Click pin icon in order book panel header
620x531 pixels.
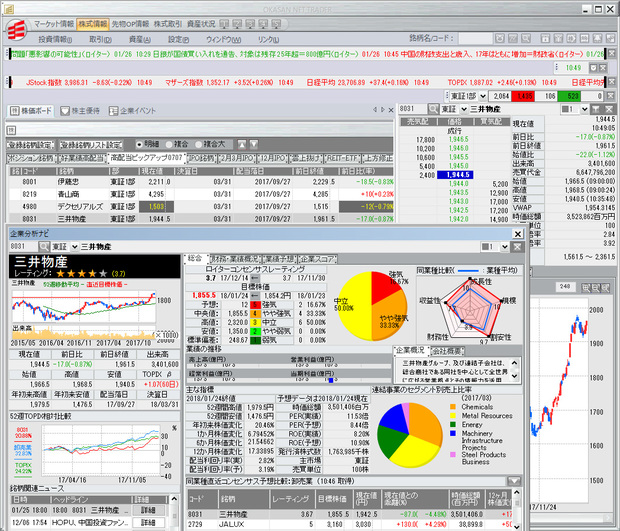coord(596,109)
